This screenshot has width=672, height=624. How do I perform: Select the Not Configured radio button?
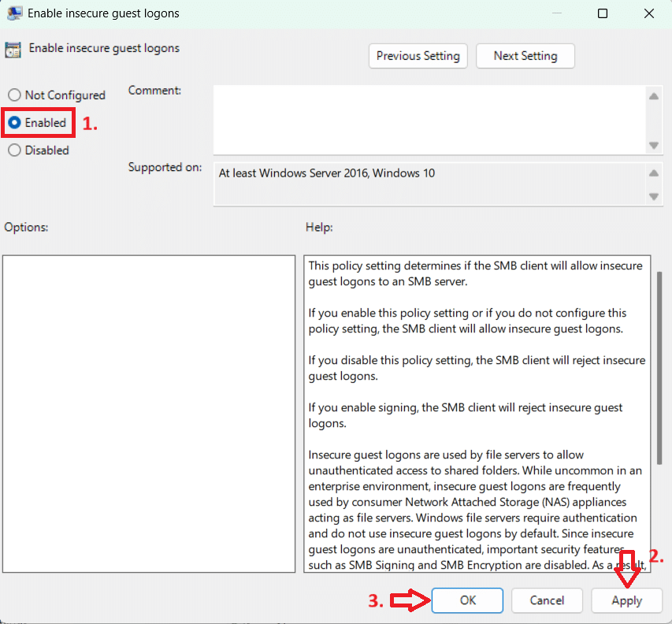coord(14,95)
